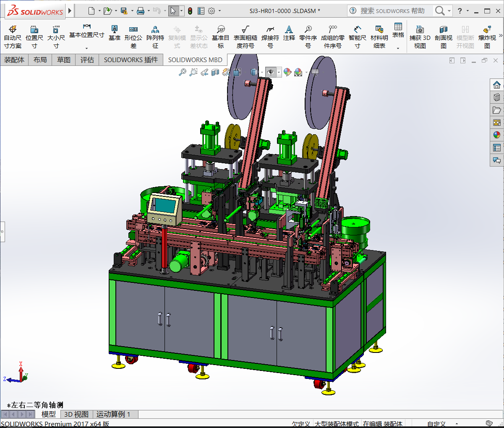Viewport: 504px width, 428px height.
Task: Select the Weld Symbol (焊接符号) tool
Action: click(x=270, y=37)
